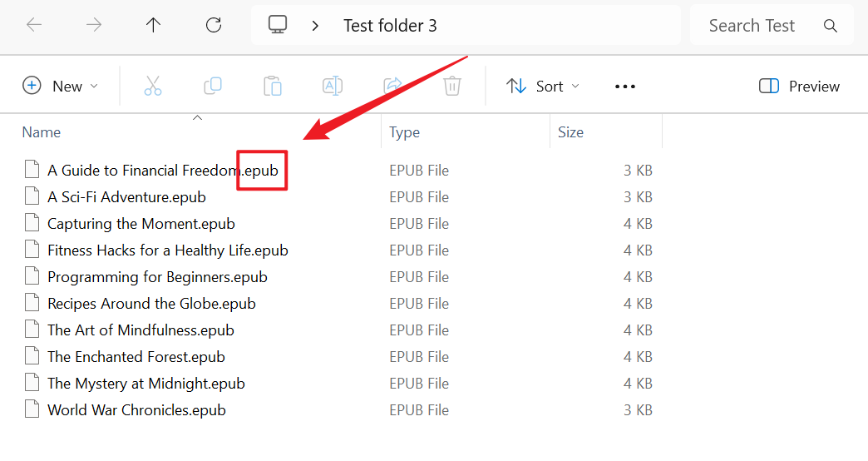
Task: Click the Forward navigation arrow
Action: 94,26
